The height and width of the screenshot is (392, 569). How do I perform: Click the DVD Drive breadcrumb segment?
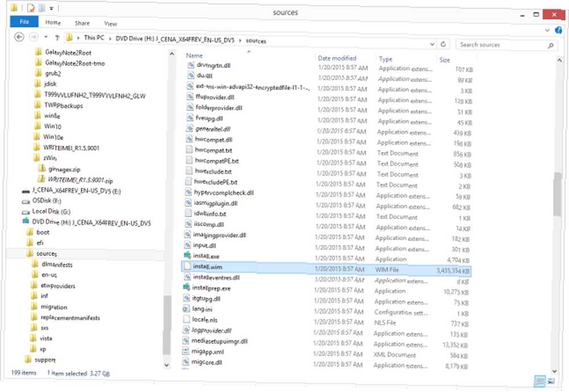(x=175, y=39)
